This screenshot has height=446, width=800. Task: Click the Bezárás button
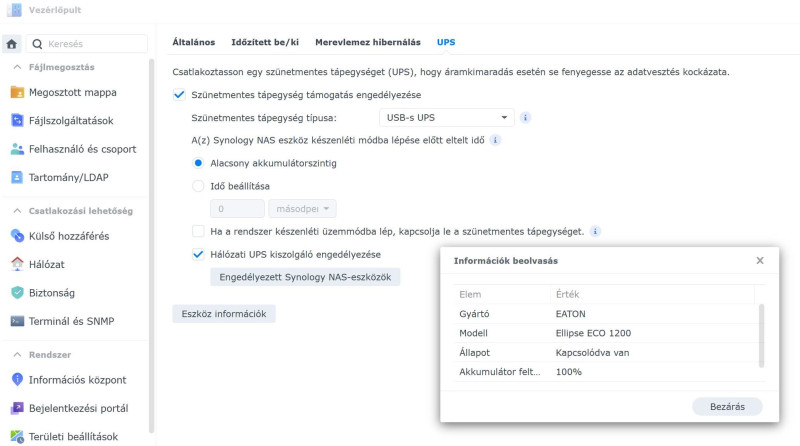click(x=727, y=407)
